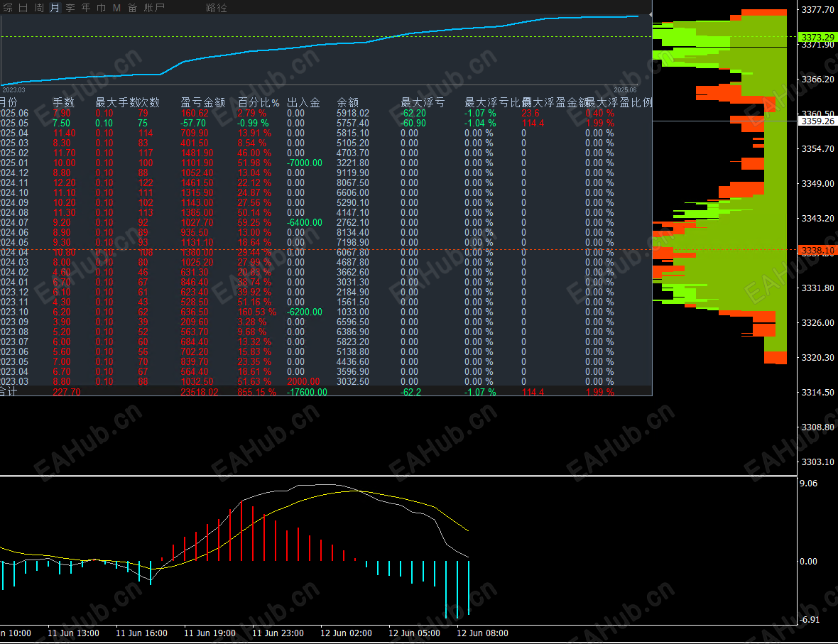Click the -6.91 indicator scale value
Screen dimensions: 838x644
pos(809,620)
